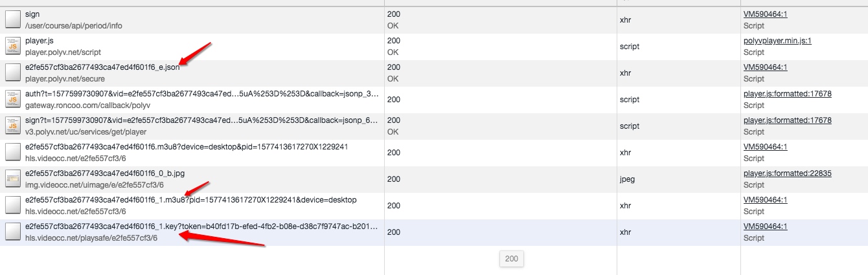Click the file icon of the _1.key request
The image size is (868, 275).
pos(13,232)
